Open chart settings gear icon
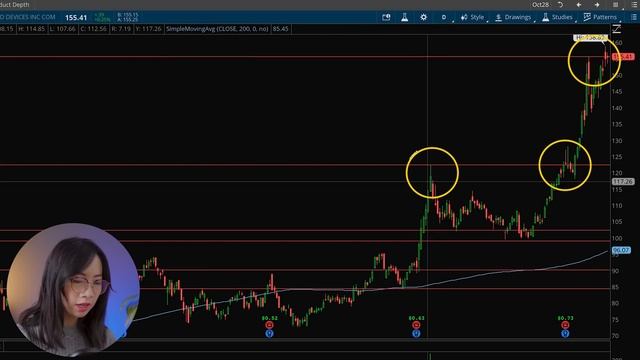Screen dimensions: 640x360 (424, 17)
